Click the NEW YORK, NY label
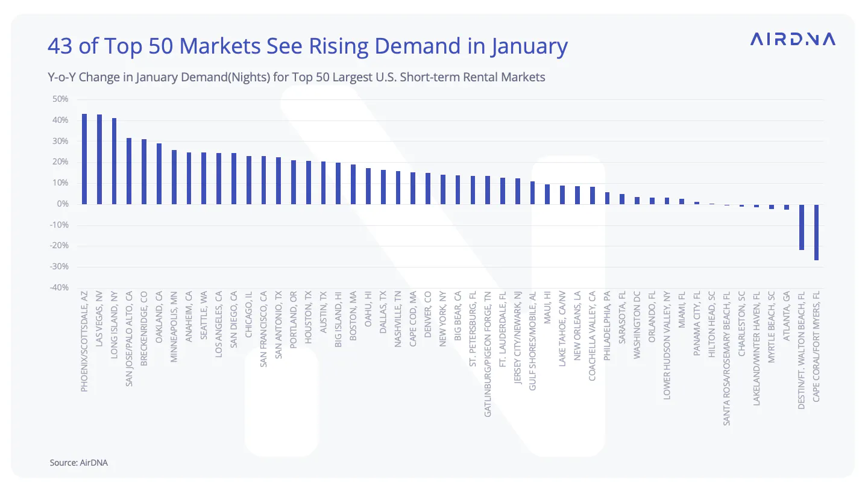Image resolution: width=868 pixels, height=488 pixels. pos(443,319)
